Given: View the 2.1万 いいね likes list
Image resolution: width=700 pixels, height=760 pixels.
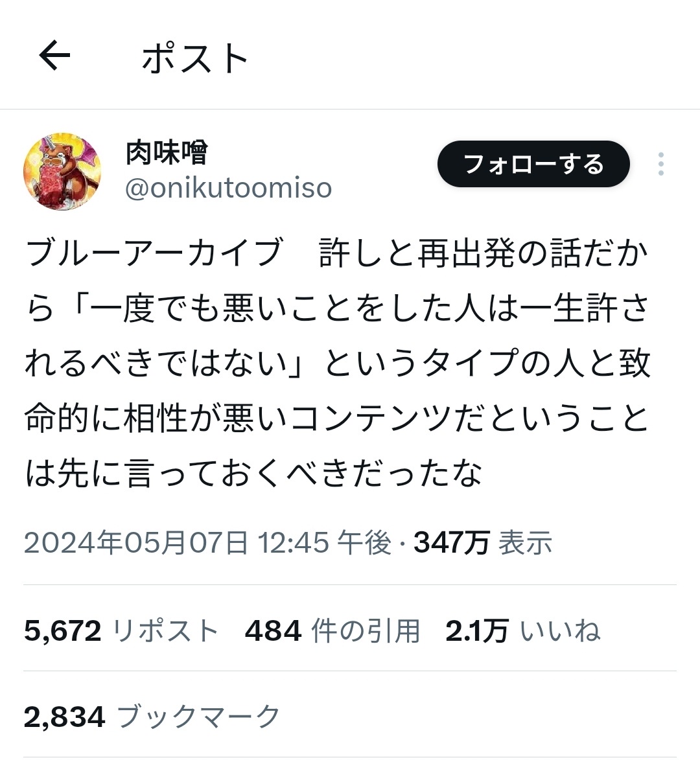Looking at the screenshot, I should coord(522,630).
